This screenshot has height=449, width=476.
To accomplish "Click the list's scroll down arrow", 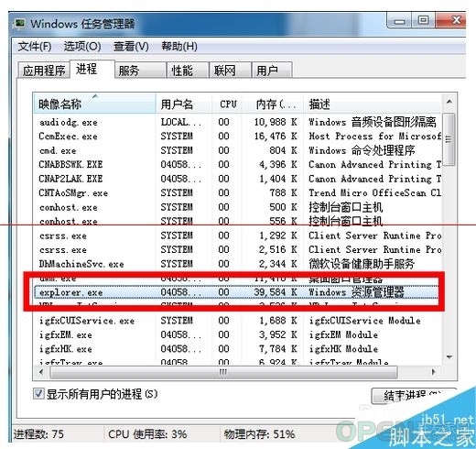I will (x=449, y=356).
